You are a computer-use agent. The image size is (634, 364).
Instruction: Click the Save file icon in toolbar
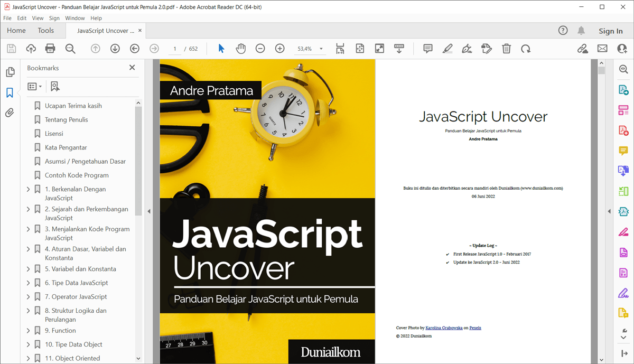click(x=11, y=49)
